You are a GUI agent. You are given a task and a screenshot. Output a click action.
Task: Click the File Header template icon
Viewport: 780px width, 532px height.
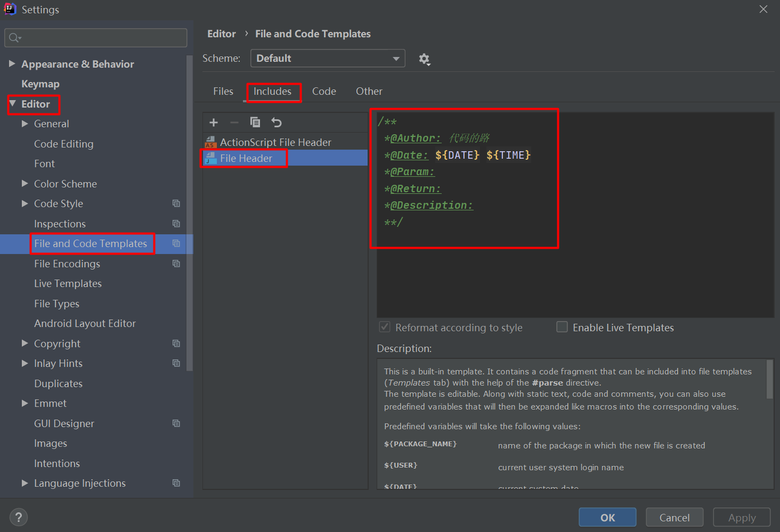[210, 158]
